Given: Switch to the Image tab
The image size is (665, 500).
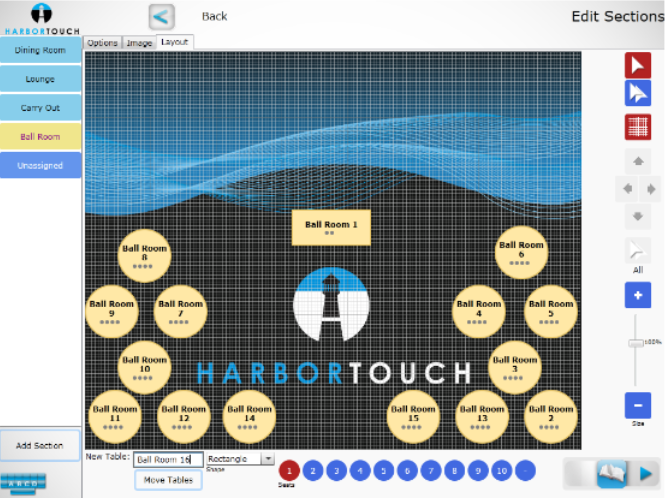Looking at the screenshot, I should click(139, 43).
